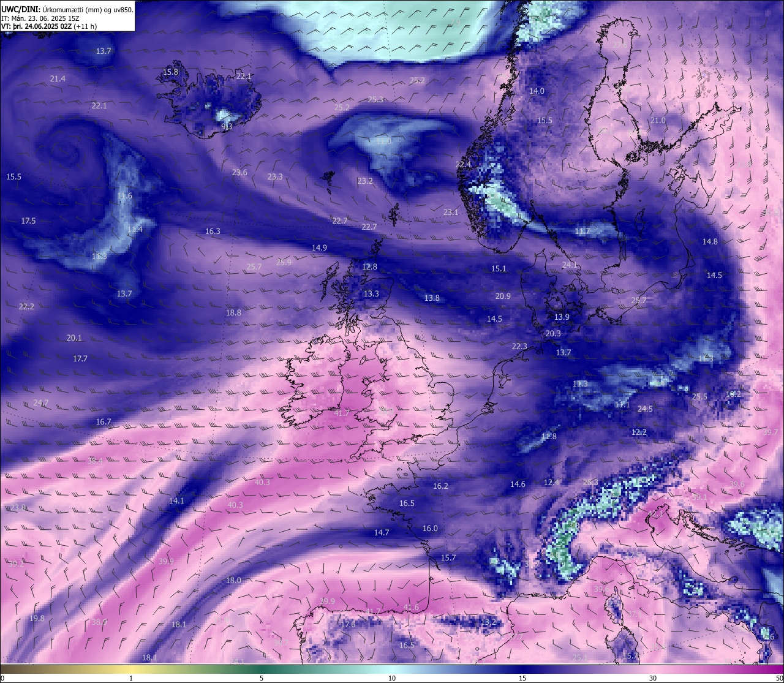Click the 22.3 value near the German Bight

click(519, 347)
